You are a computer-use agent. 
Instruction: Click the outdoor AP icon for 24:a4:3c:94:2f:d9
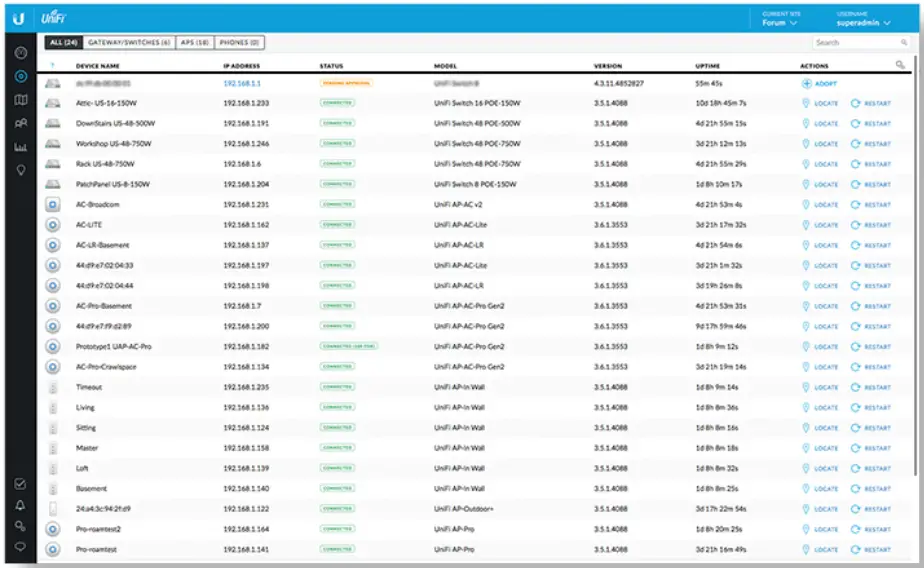point(53,508)
